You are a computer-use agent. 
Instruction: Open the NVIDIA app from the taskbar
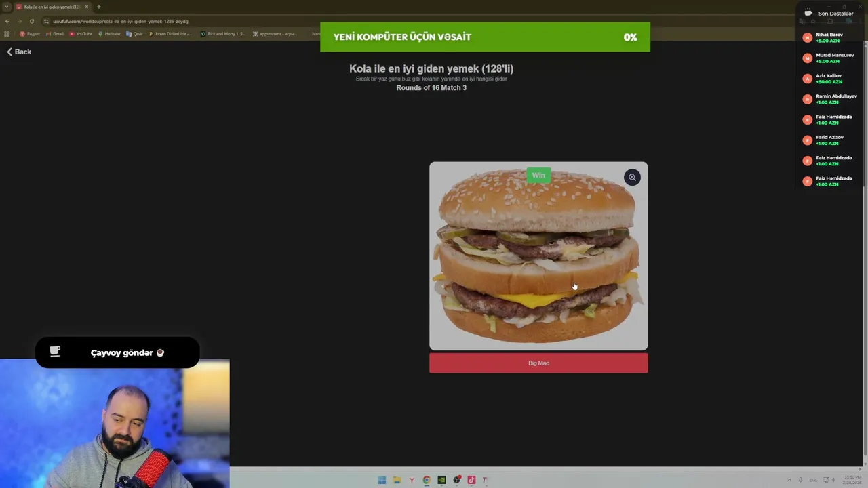441,480
